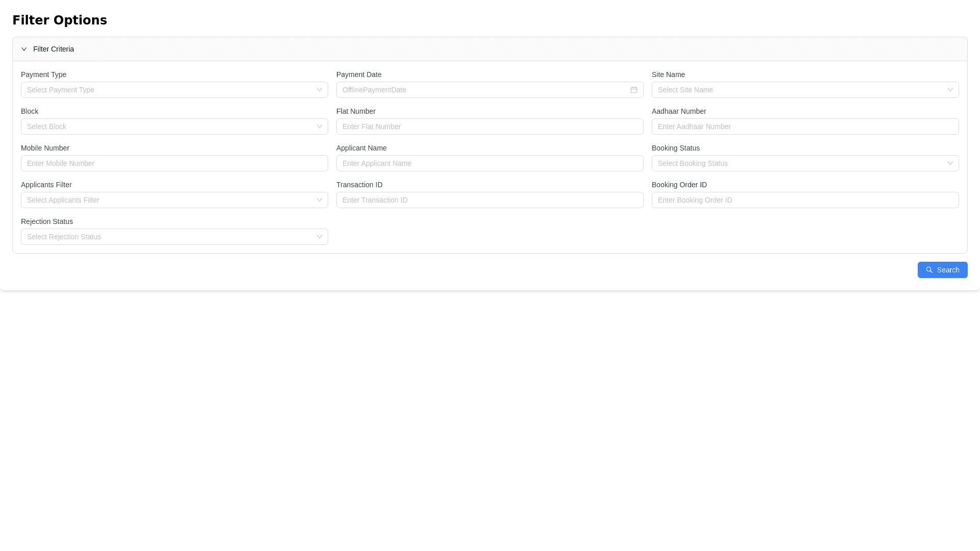Click the Booking Status dropdown arrow
The image size is (980, 551).
pos(950,163)
